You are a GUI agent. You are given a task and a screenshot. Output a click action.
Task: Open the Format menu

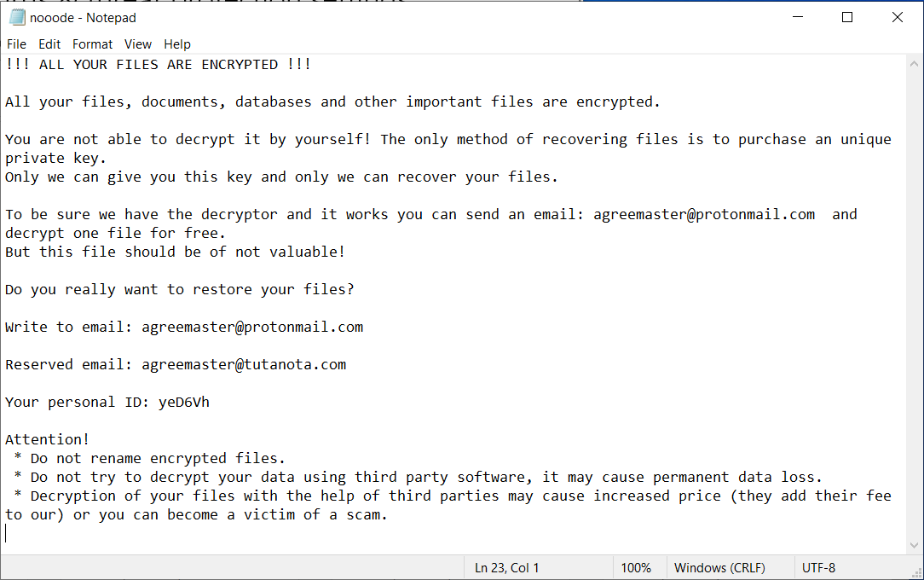point(92,44)
